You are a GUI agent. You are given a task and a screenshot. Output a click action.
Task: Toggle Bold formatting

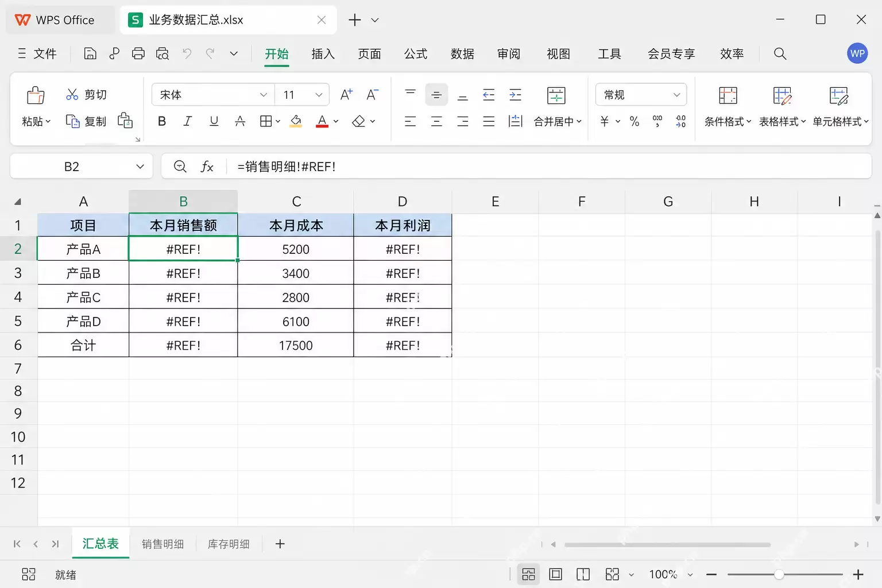coord(162,121)
